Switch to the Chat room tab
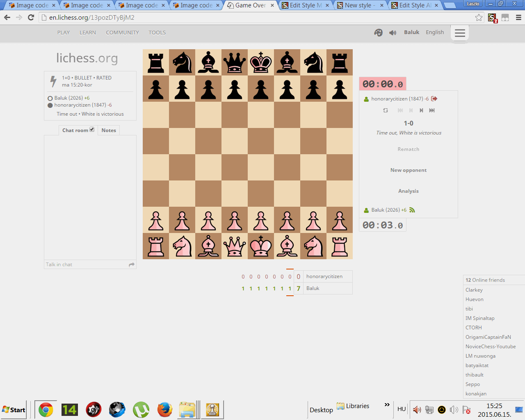Viewport: 525px width, 420px height. pos(78,130)
